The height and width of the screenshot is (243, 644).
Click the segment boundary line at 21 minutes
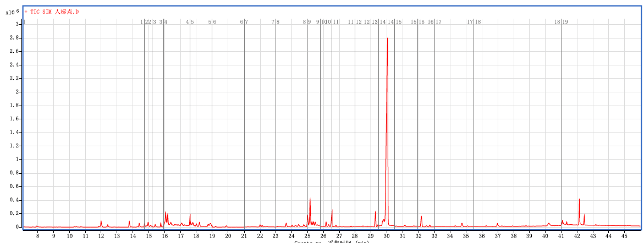244,121
